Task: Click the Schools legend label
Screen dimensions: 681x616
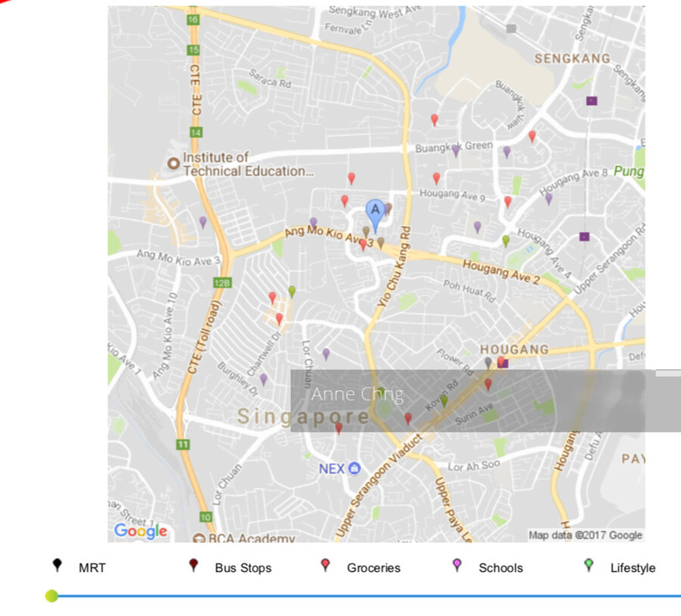Action: pos(500,568)
